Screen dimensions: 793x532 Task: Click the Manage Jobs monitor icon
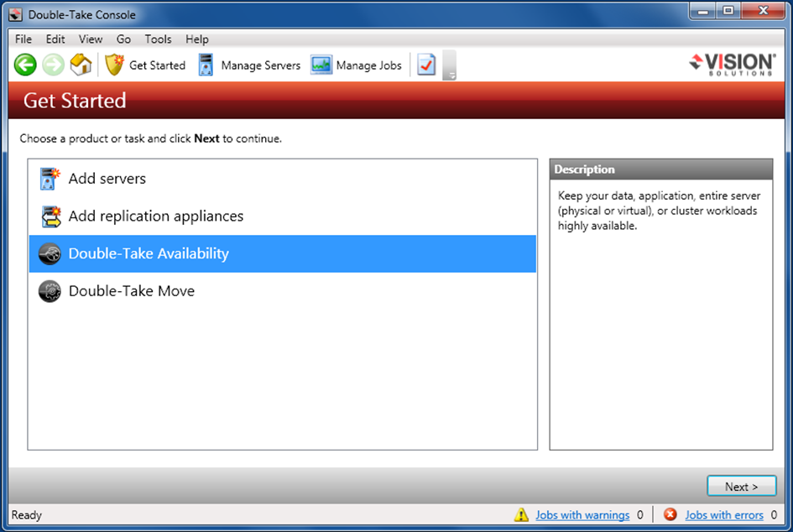(x=321, y=65)
